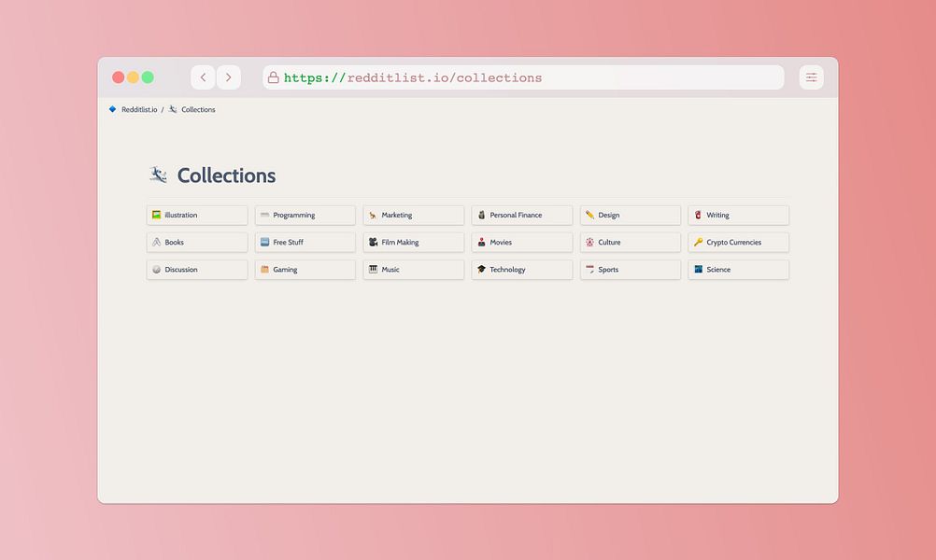The height and width of the screenshot is (560, 936).
Task: Click the browser back arrow button
Action: coord(203,77)
